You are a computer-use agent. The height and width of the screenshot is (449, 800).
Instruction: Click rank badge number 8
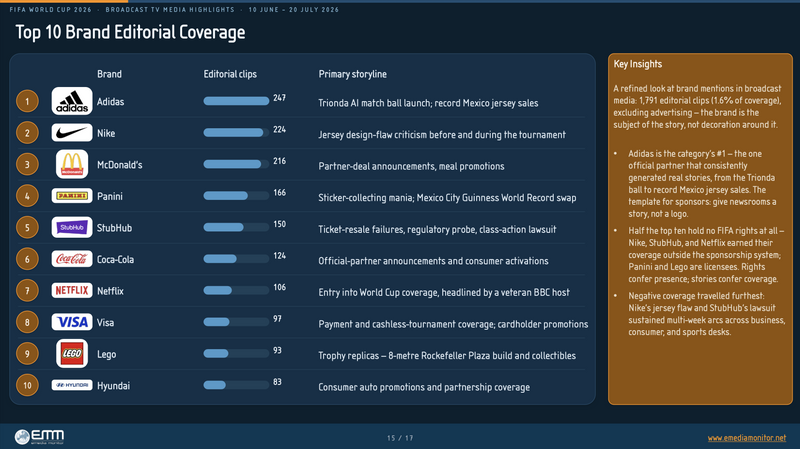pos(28,322)
